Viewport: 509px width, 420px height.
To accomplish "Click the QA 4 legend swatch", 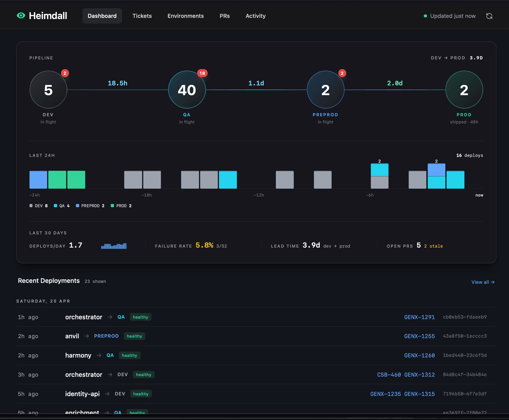I will point(55,206).
